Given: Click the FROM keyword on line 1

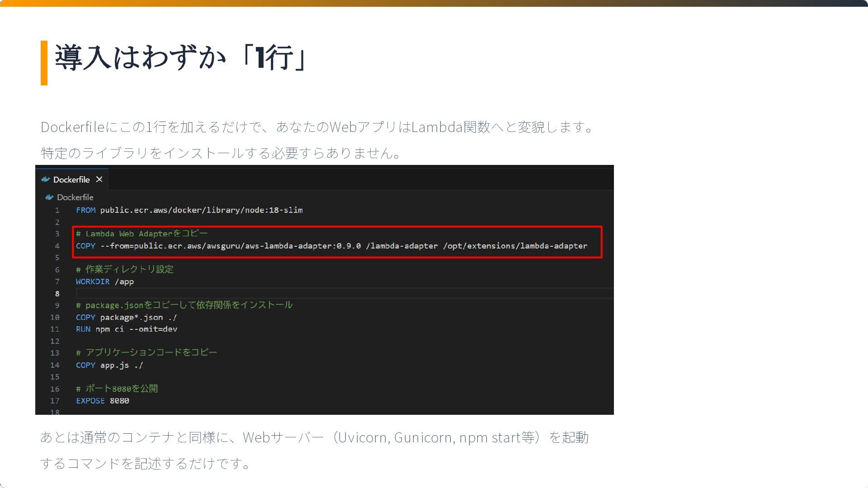Looking at the screenshot, I should coord(85,210).
